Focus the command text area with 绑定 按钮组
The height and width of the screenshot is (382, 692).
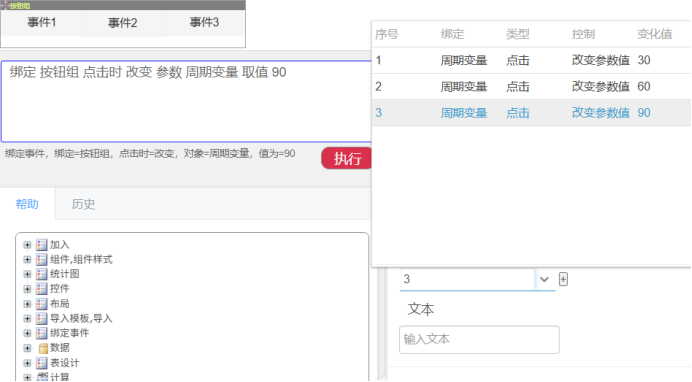[187, 101]
